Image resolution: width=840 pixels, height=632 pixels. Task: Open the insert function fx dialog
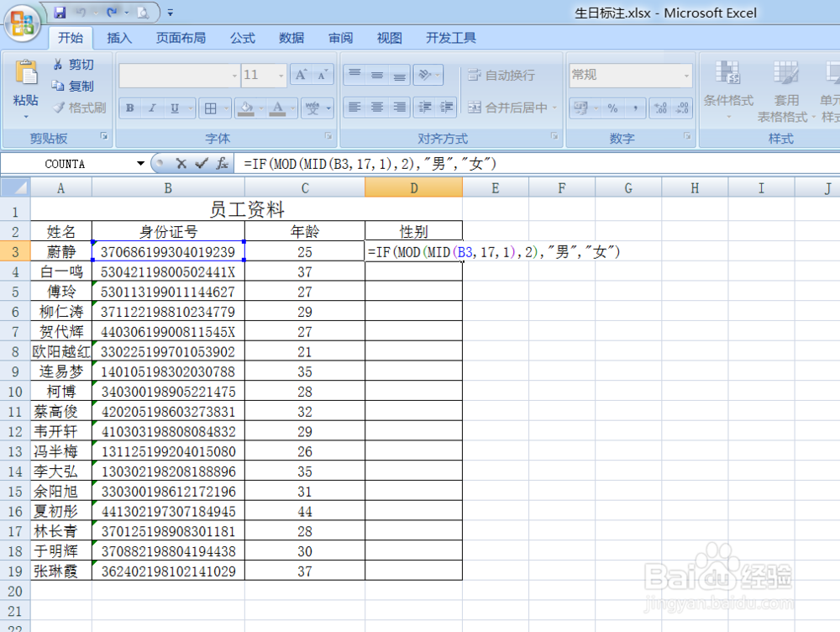[x=222, y=164]
